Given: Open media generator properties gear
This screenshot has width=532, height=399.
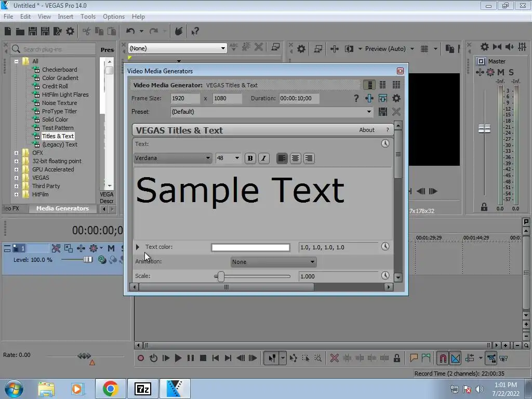Looking at the screenshot, I should click(x=396, y=98).
